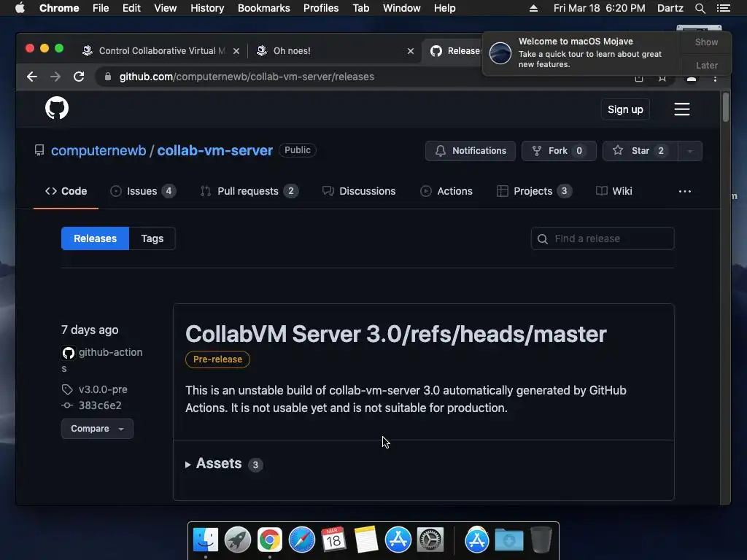Click the eject icon in menu bar
747x560 pixels.
point(533,8)
